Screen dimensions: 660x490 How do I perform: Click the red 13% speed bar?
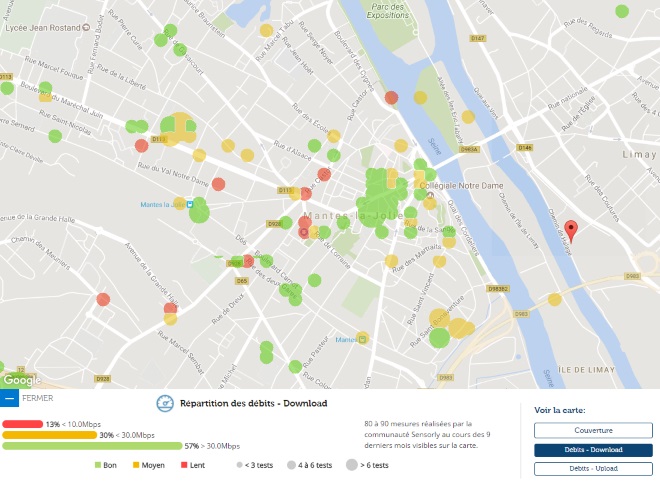22,424
